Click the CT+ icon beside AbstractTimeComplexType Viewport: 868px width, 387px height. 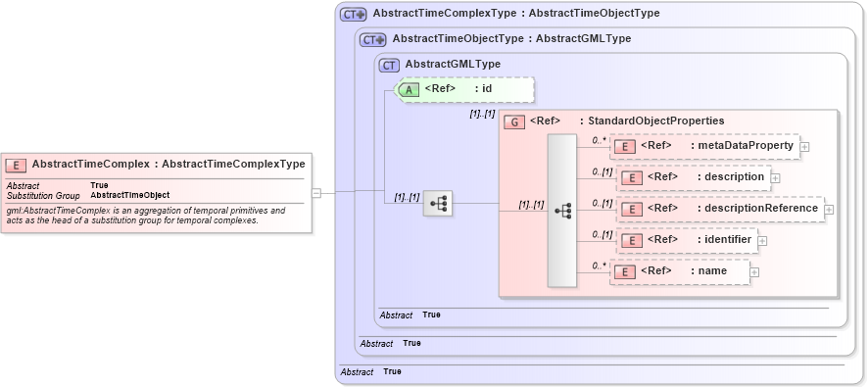(x=354, y=15)
